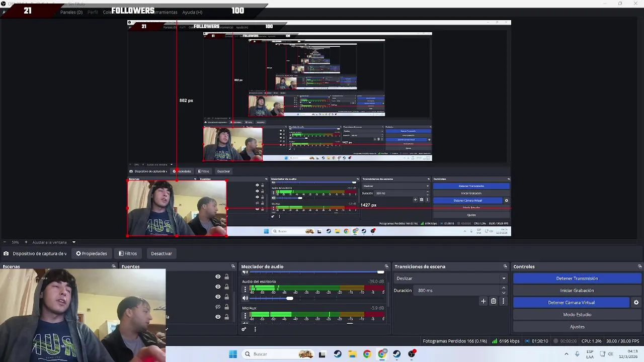Click the camera icon beside Dispositivo de captura
The image size is (644, 362).
coord(6,253)
